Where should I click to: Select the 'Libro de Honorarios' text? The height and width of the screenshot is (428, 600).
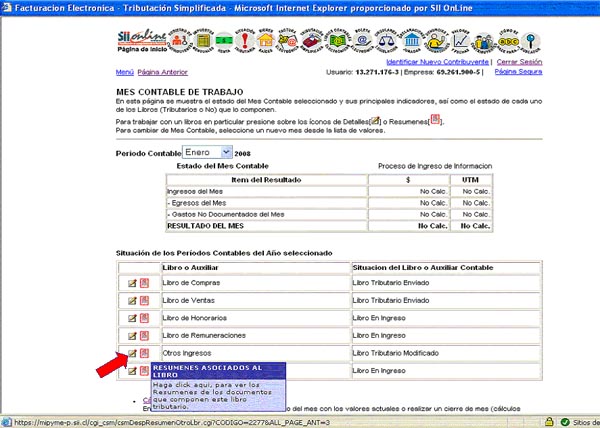194,318
